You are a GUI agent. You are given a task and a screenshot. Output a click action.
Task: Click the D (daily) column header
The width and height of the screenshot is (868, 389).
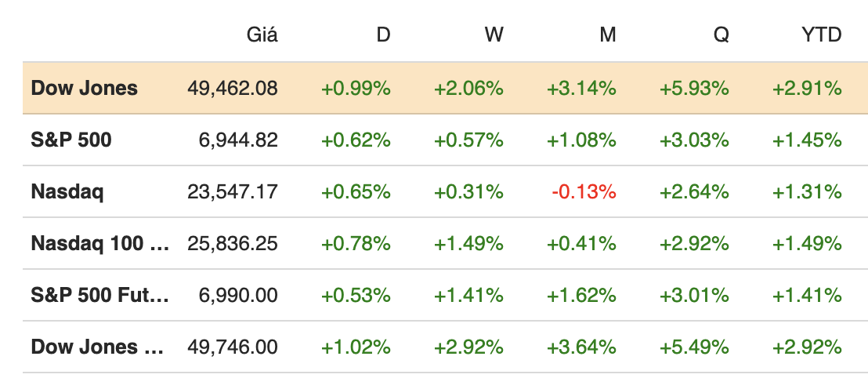(x=383, y=35)
